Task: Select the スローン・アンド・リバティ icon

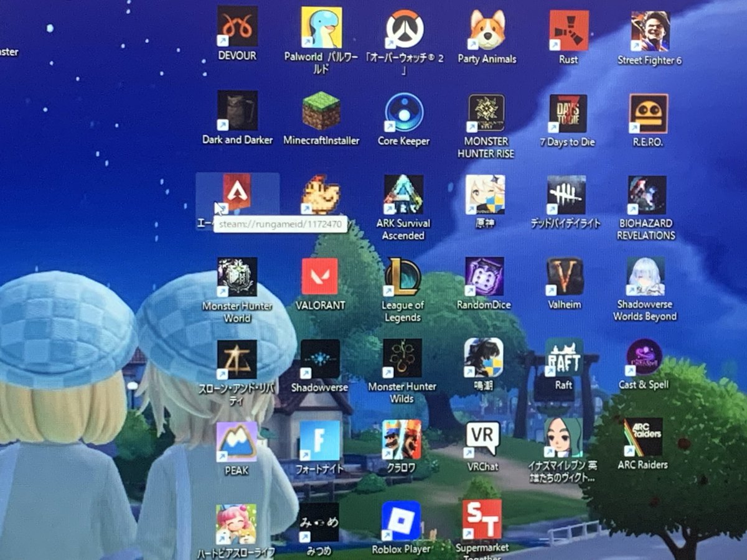Action: pos(237,360)
